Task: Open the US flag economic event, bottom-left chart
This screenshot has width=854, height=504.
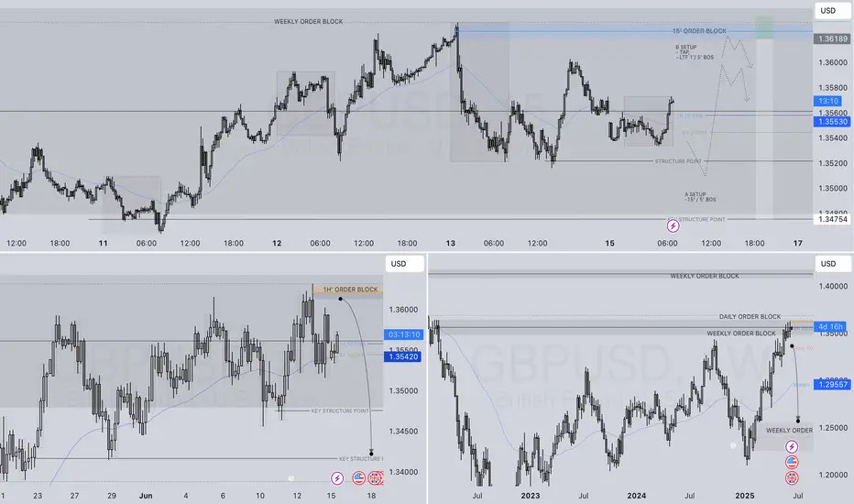Action: click(358, 478)
